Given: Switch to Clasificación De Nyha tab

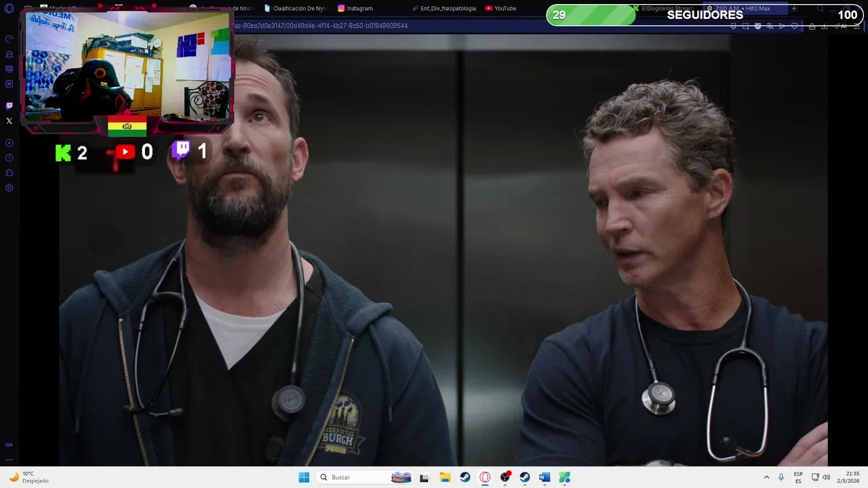Looking at the screenshot, I should pyautogui.click(x=296, y=8).
